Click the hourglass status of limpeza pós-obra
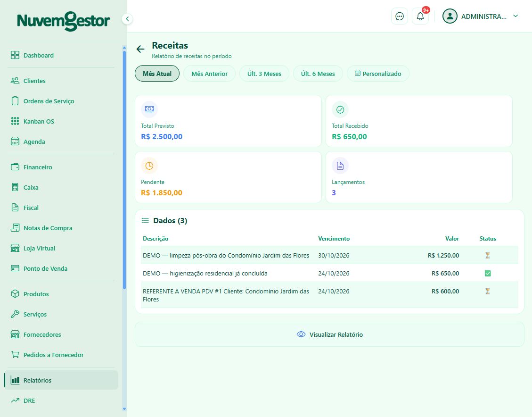The width and height of the screenshot is (532, 417). [x=488, y=255]
